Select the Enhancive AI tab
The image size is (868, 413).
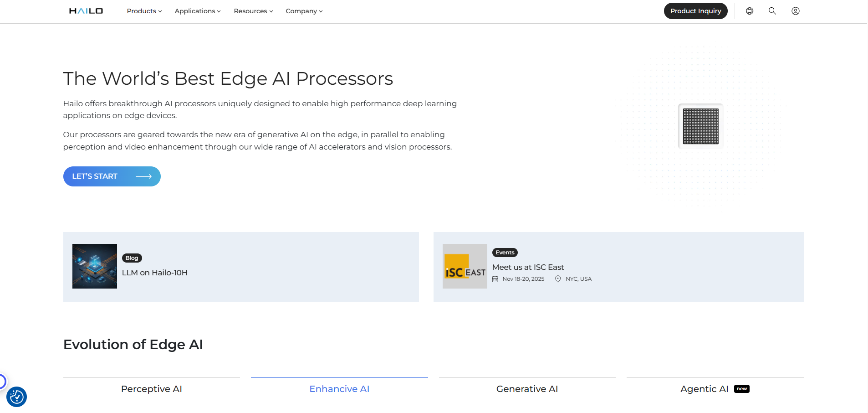pos(339,389)
